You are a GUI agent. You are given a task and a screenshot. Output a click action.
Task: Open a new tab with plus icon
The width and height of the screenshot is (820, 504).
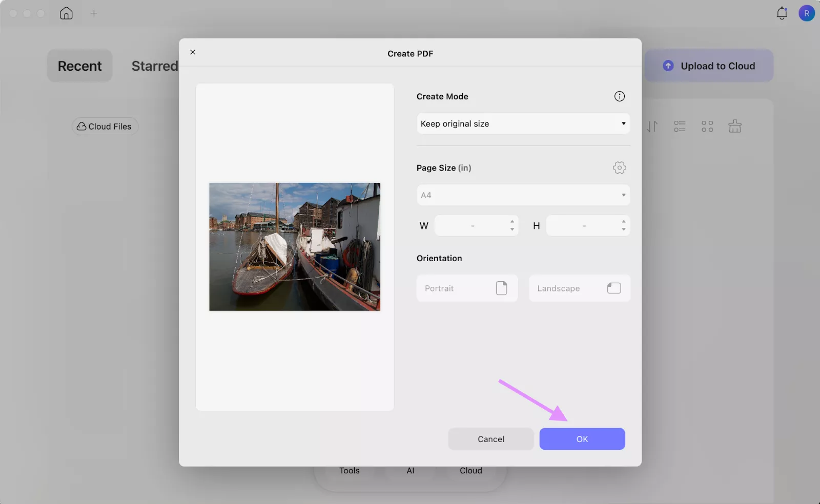click(x=94, y=13)
